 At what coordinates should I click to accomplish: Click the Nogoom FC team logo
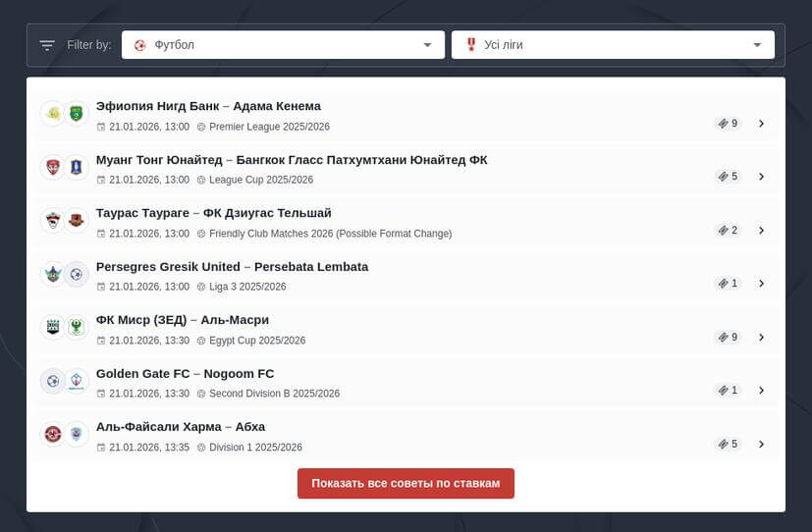click(77, 381)
